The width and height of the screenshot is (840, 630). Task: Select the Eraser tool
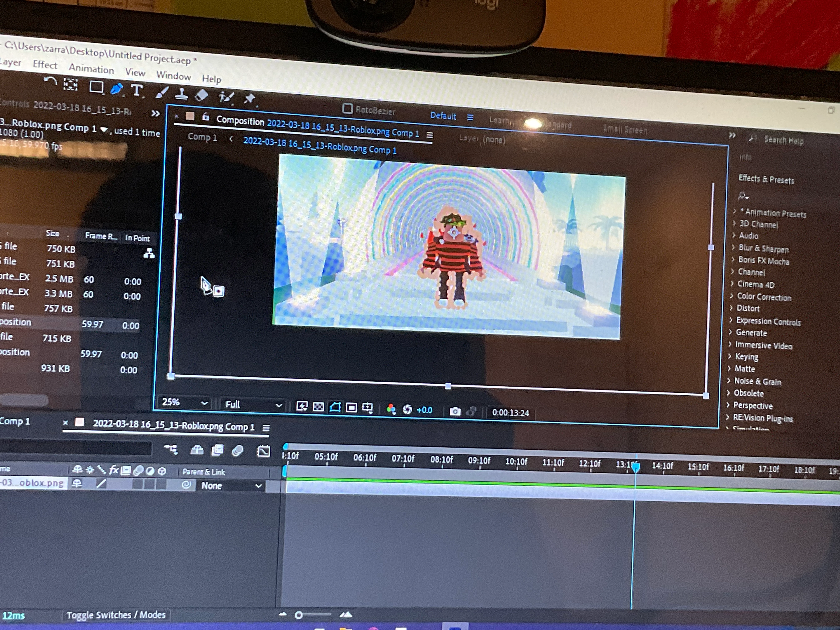pos(202,95)
